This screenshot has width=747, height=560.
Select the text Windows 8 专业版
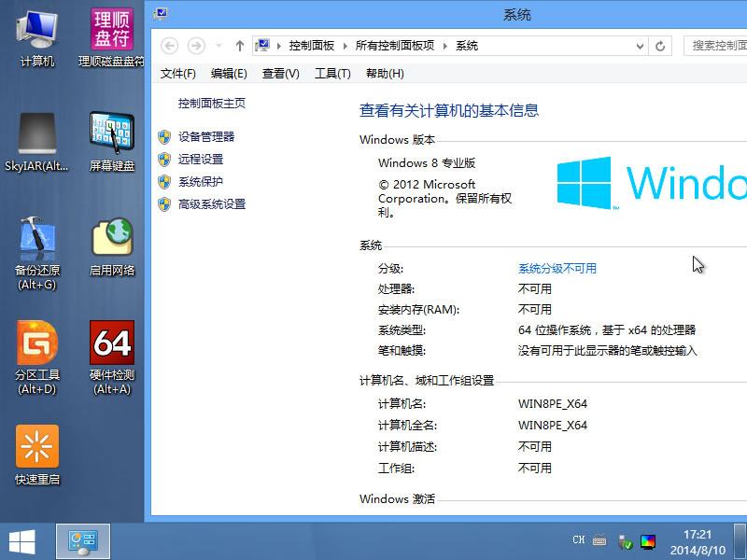click(x=427, y=162)
